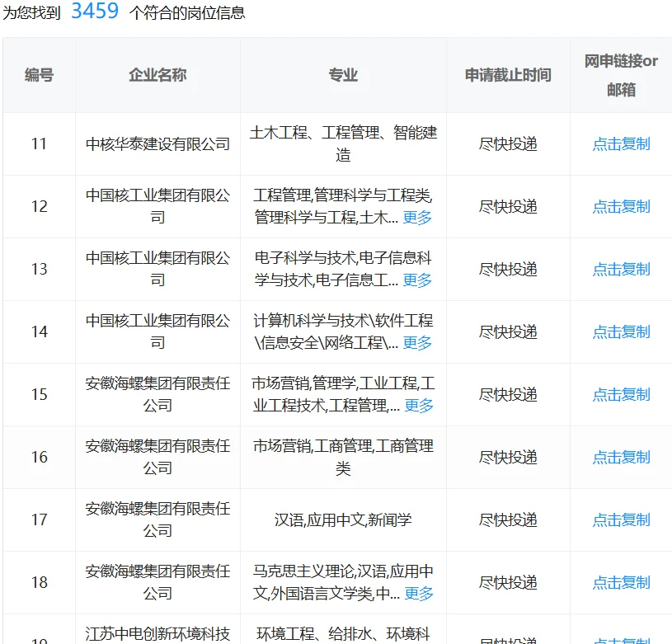Click 尽快投递 deadline in row 17
This screenshot has height=644, width=672.
[508, 519]
